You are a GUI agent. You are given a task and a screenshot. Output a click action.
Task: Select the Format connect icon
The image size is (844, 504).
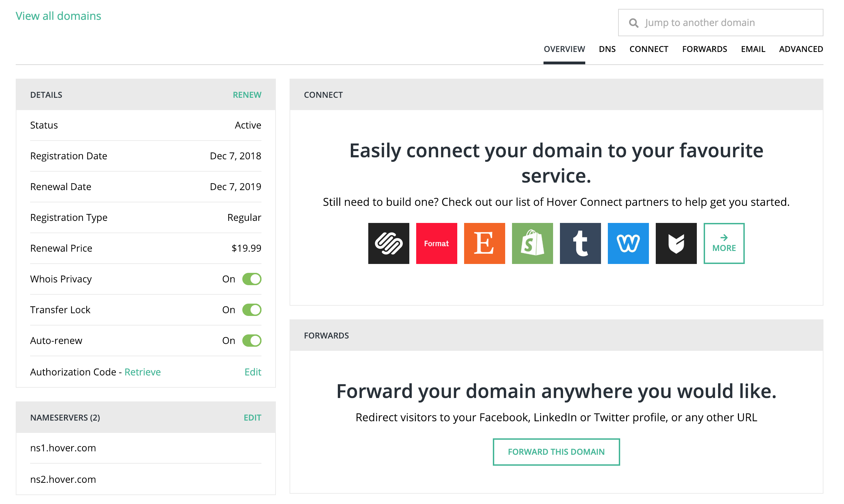pos(436,243)
